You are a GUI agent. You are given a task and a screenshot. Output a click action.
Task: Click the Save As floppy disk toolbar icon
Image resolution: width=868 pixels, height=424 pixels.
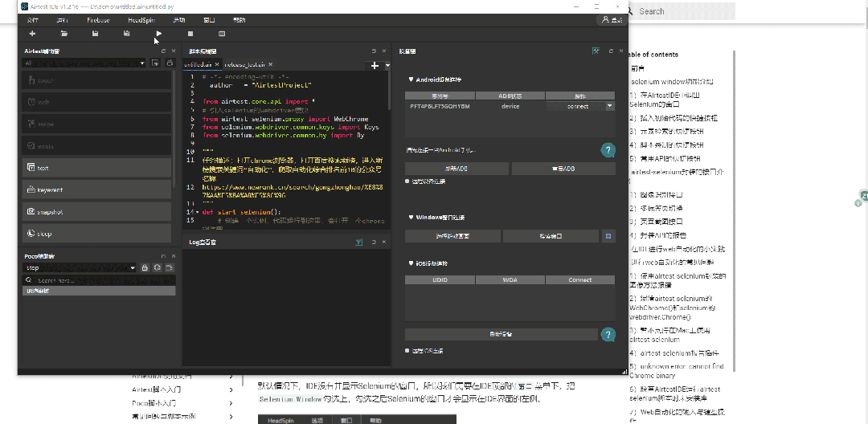[x=127, y=34]
